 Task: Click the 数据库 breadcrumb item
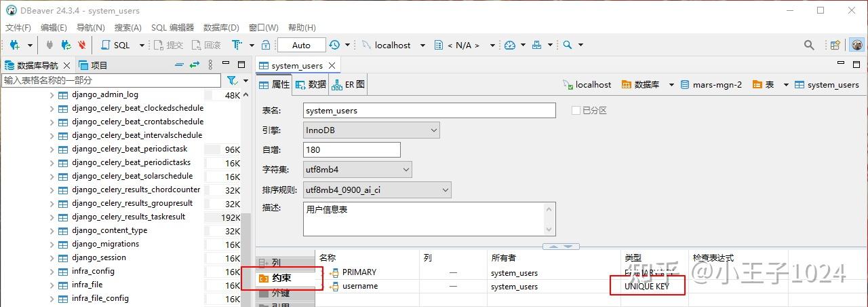(640, 85)
